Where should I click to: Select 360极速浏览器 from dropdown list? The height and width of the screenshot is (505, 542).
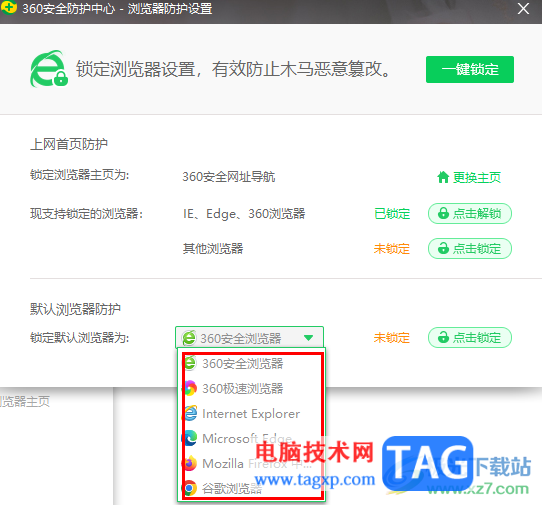[251, 389]
